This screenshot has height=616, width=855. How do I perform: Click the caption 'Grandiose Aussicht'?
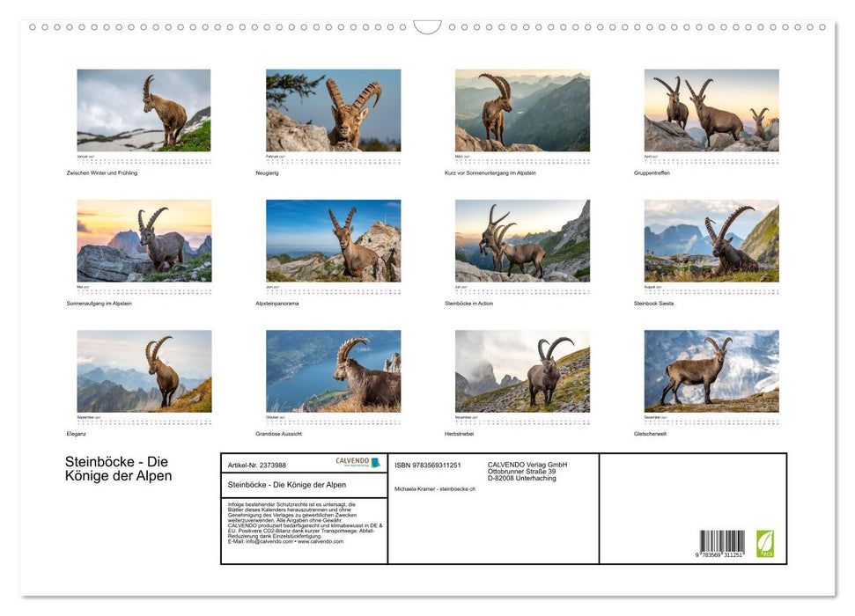[x=278, y=434]
